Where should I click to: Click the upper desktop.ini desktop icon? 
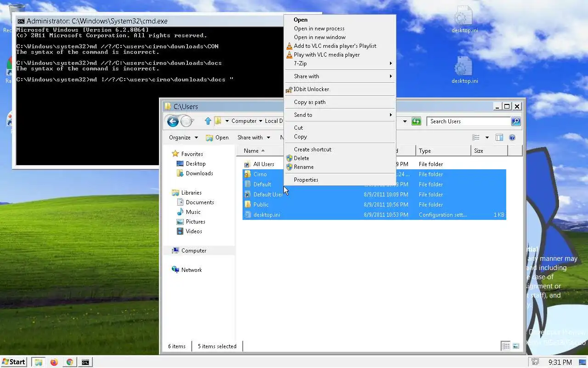coord(464,20)
